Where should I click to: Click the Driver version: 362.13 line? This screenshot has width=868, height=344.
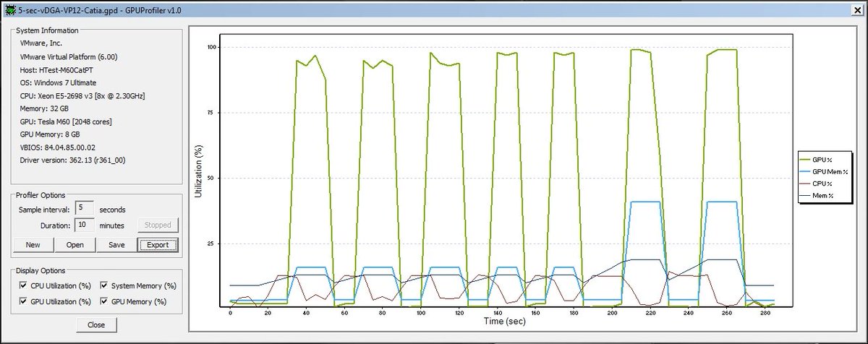pos(72,160)
